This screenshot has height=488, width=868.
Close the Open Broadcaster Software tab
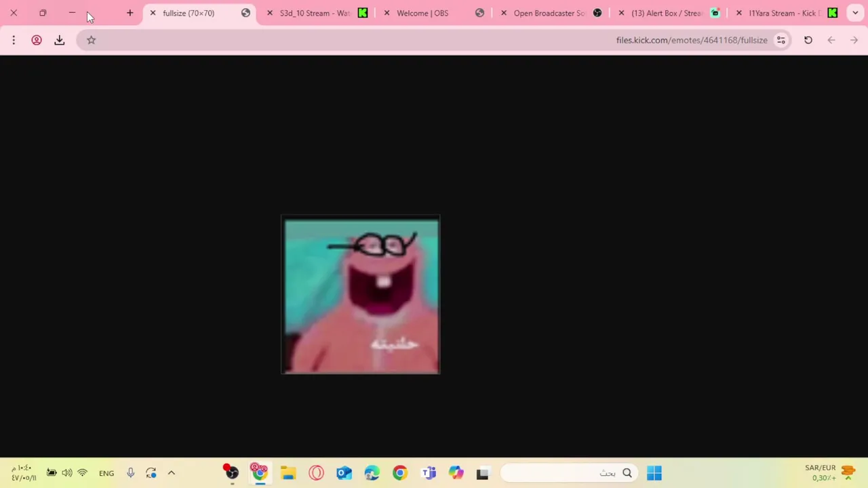coord(504,13)
